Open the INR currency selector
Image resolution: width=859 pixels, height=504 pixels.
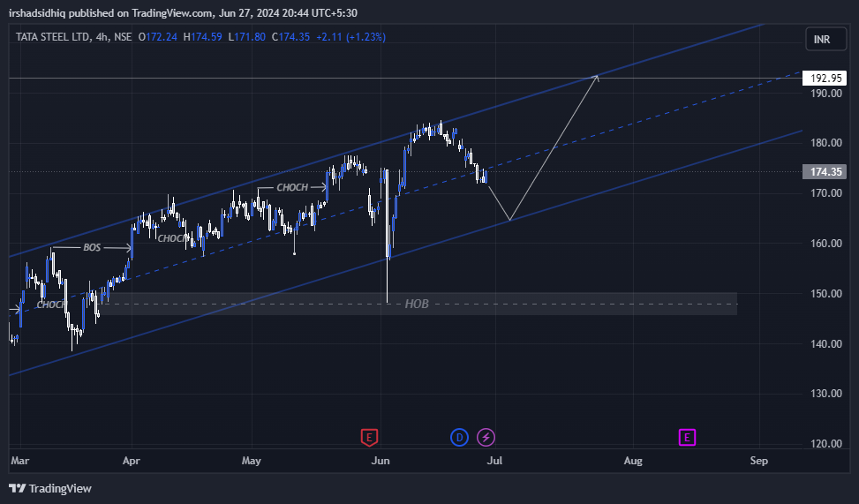click(825, 40)
